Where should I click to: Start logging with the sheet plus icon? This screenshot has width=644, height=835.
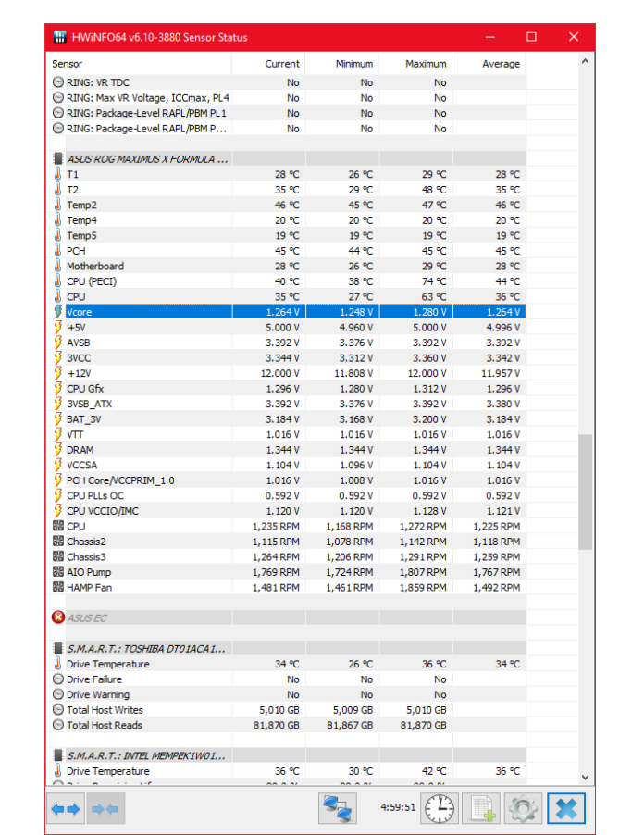tap(482, 809)
